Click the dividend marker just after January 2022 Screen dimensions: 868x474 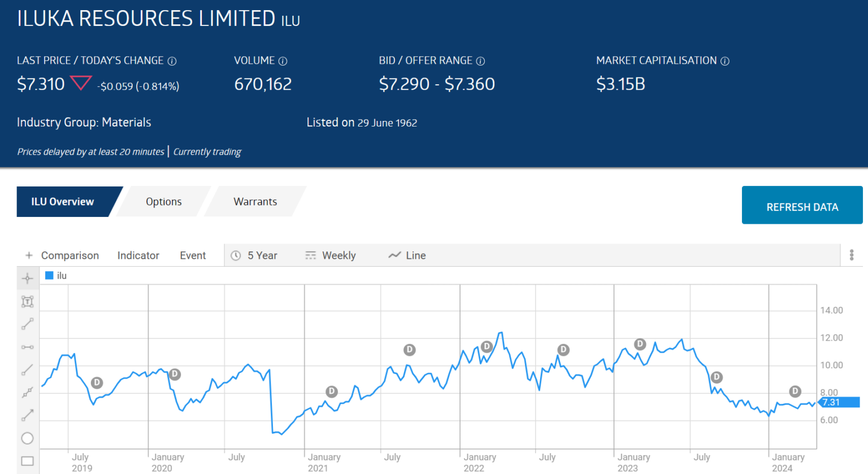487,346
